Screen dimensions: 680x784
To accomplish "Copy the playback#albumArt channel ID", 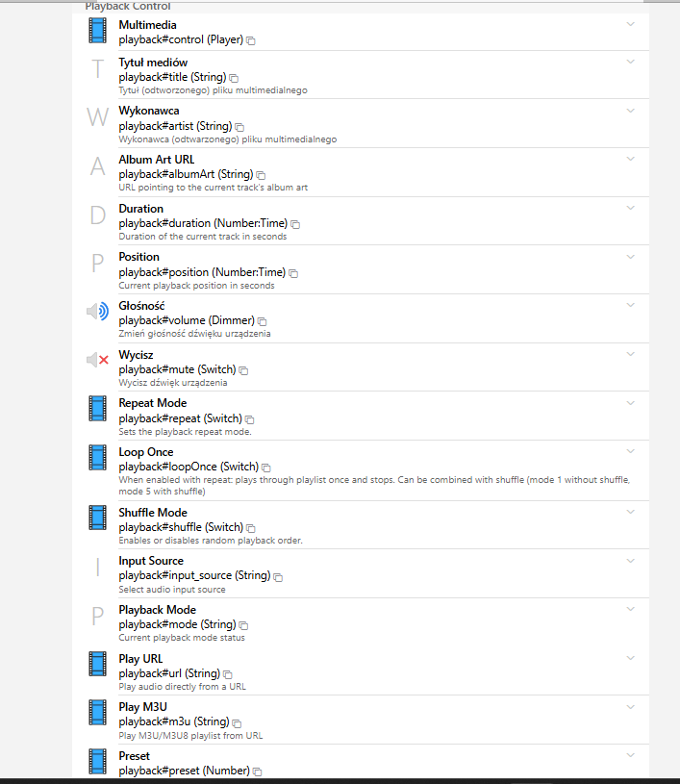I will 262,175.
